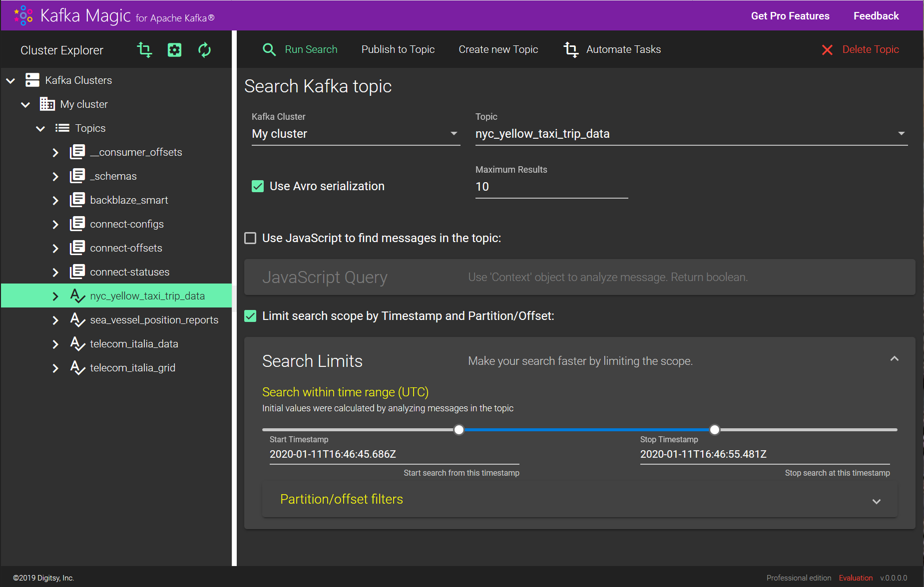Toggle Use Avro serialization checkbox
The image size is (924, 587).
(258, 186)
